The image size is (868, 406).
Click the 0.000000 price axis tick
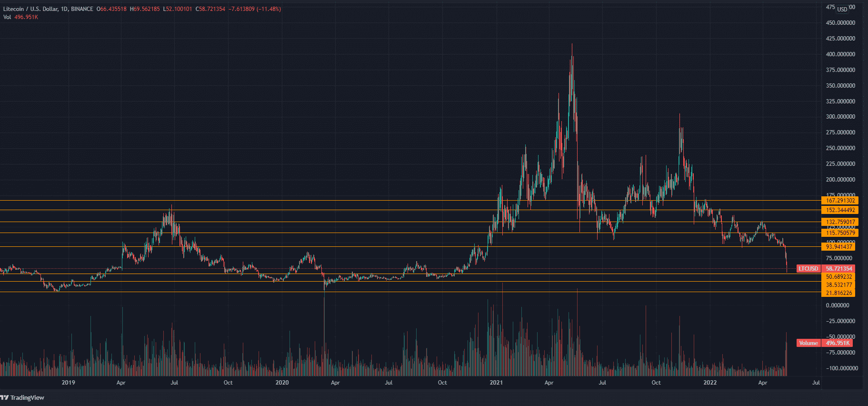pyautogui.click(x=838, y=305)
